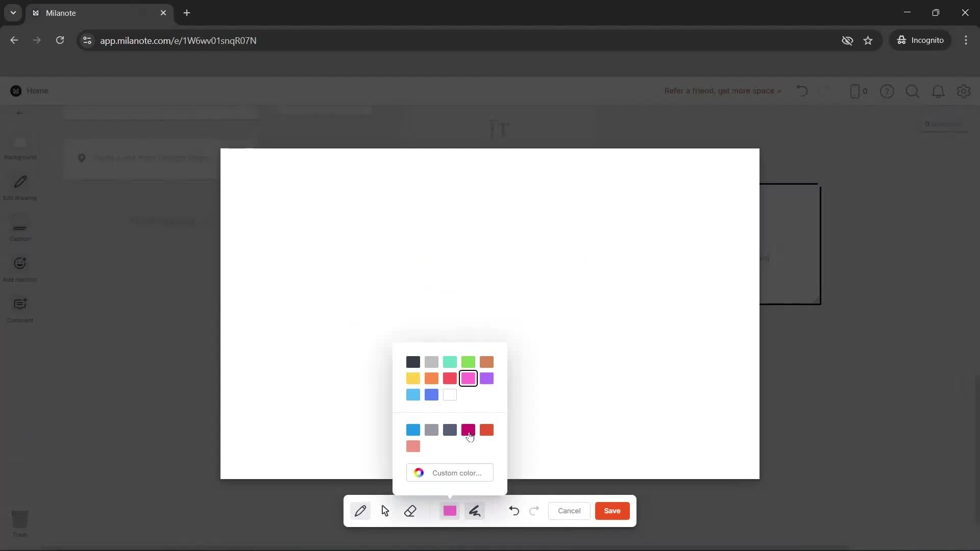Image resolution: width=980 pixels, height=551 pixels.
Task: Redo the last drawing stroke
Action: click(x=534, y=511)
